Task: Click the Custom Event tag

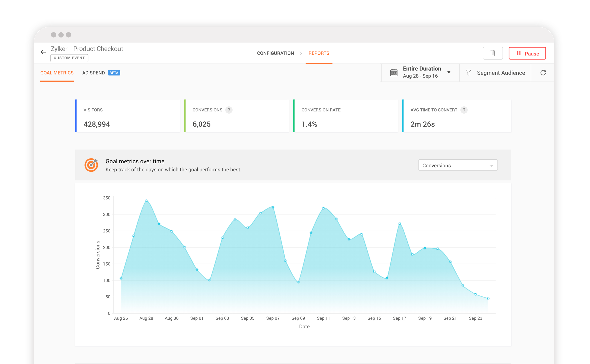Action: 69,58
